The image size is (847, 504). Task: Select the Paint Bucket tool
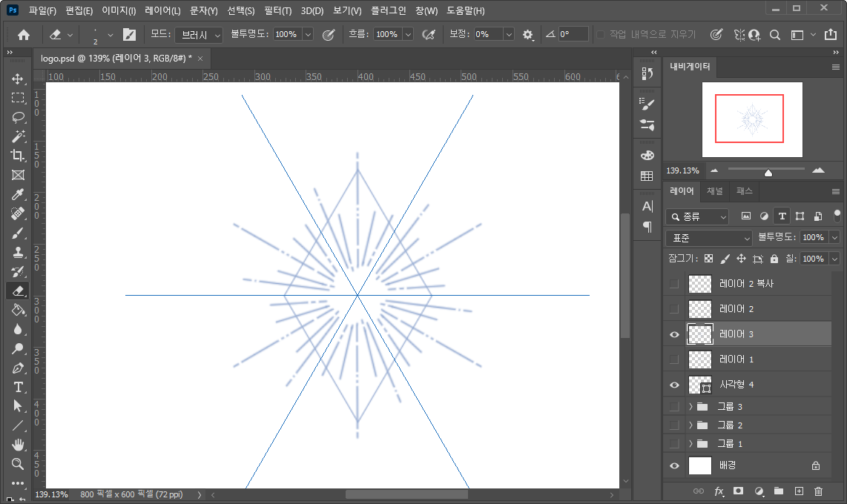tap(18, 311)
